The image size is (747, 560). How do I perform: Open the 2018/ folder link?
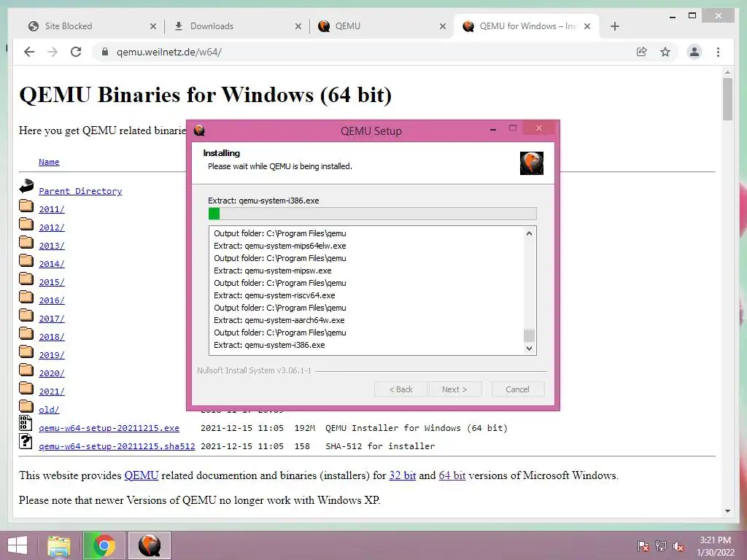(52, 337)
